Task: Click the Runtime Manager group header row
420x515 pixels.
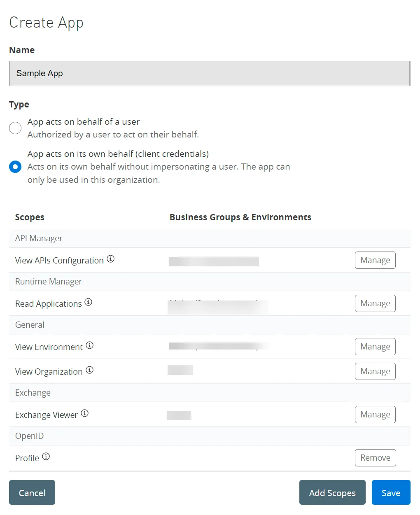Action: pos(210,282)
